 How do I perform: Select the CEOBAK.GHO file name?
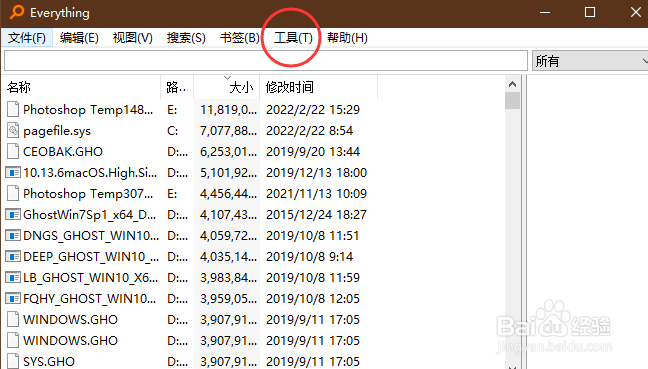click(x=63, y=152)
